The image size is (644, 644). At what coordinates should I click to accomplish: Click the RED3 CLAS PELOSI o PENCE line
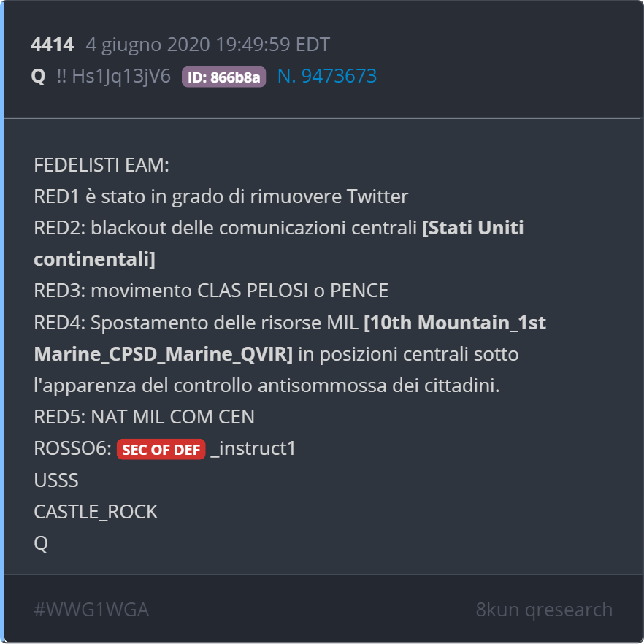coord(211,291)
